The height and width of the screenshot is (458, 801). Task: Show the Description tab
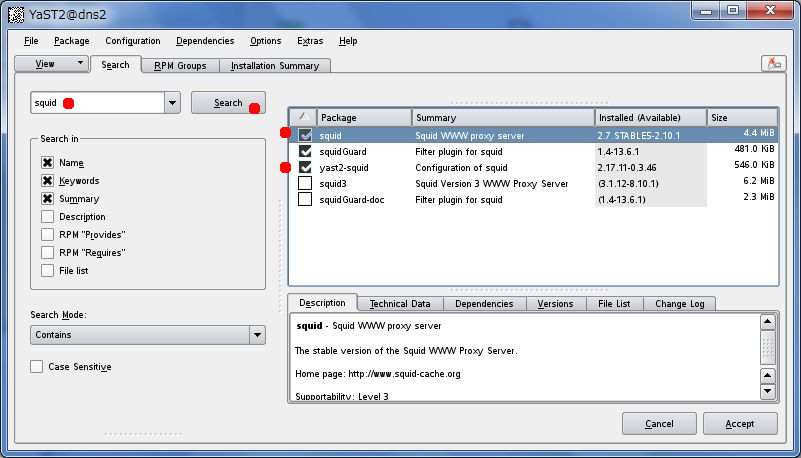coord(322,303)
